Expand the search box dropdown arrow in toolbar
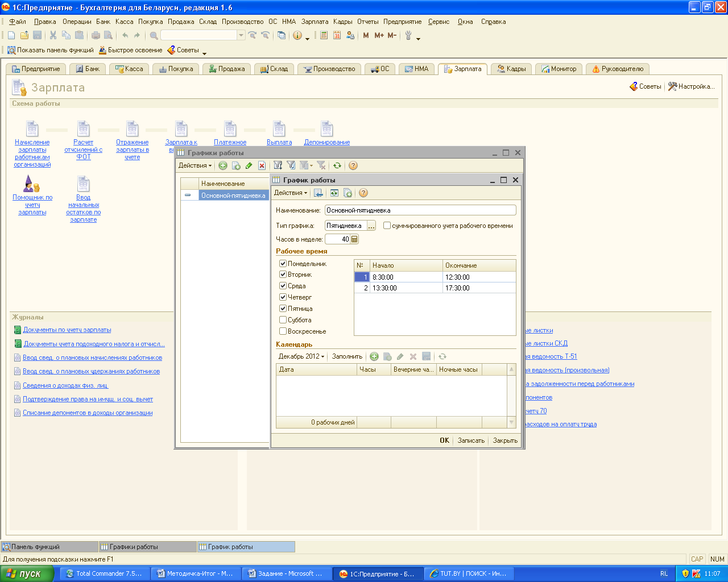 pos(241,35)
